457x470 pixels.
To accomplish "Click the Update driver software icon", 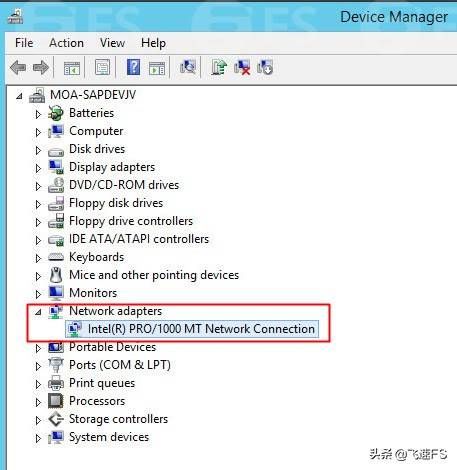I will 219,67.
